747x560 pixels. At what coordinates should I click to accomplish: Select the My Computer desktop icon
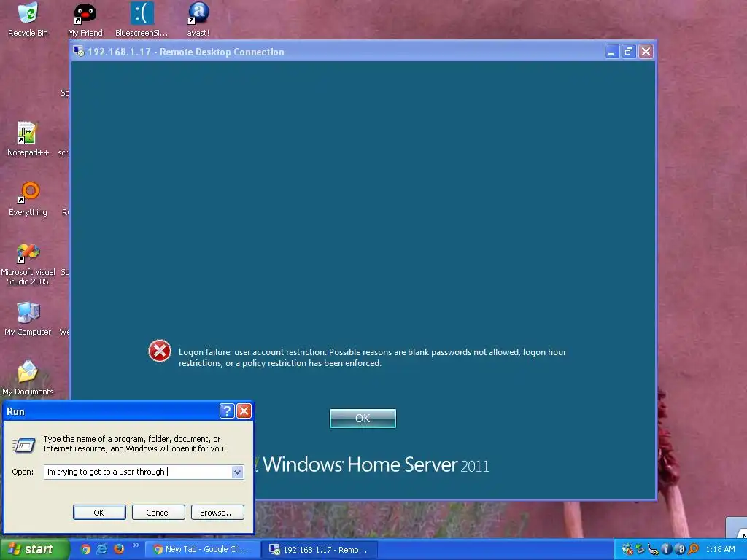28,318
